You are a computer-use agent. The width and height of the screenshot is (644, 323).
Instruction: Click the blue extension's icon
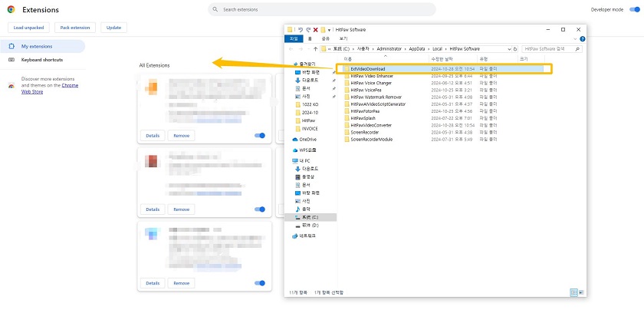[x=152, y=234]
